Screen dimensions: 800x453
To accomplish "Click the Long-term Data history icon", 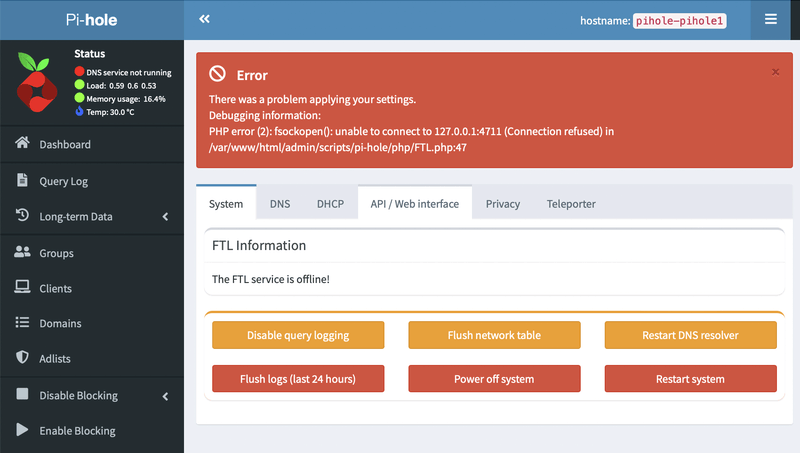I will tap(22, 215).
